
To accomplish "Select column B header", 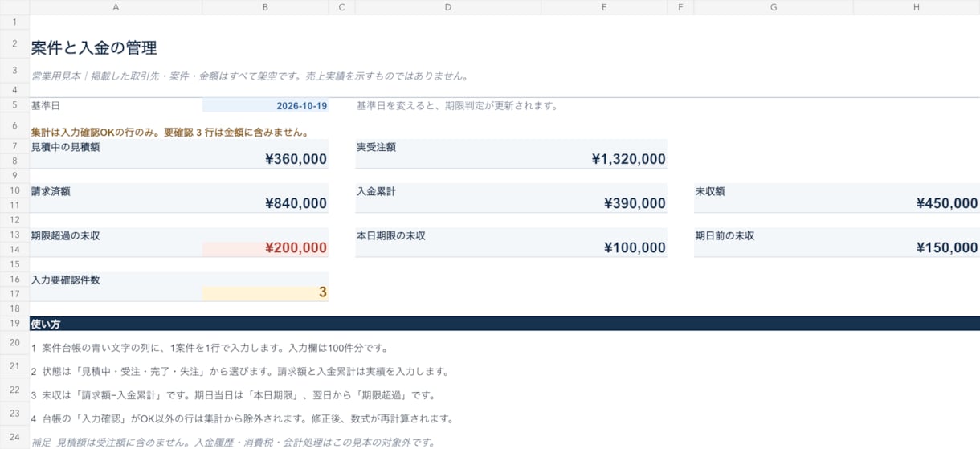I will pos(265,7).
